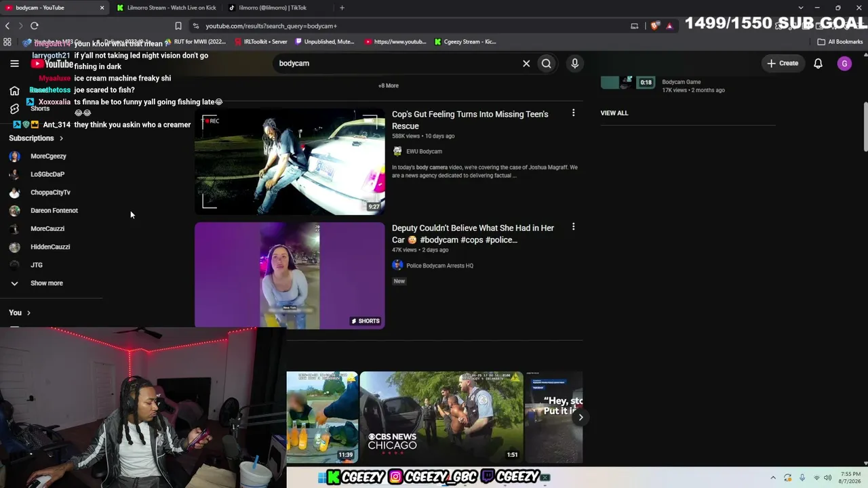Play the Deputy Couldn't Believe Shorts thumbnail
This screenshot has height=488, width=868.
[290, 276]
